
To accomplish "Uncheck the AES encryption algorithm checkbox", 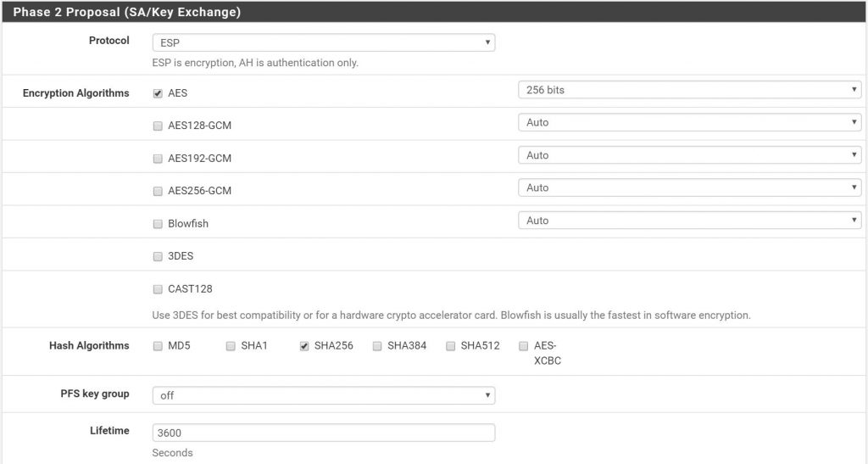I will pyautogui.click(x=158, y=93).
